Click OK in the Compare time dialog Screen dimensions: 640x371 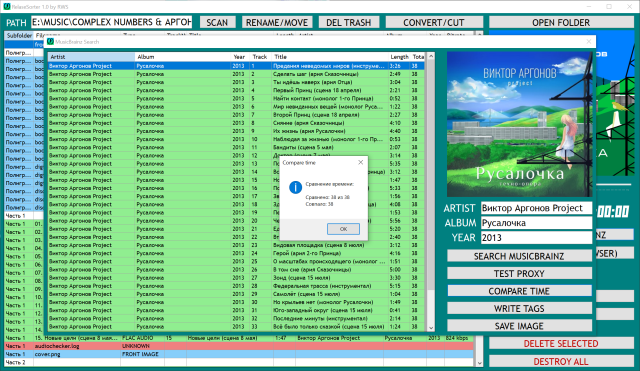[x=343, y=229]
